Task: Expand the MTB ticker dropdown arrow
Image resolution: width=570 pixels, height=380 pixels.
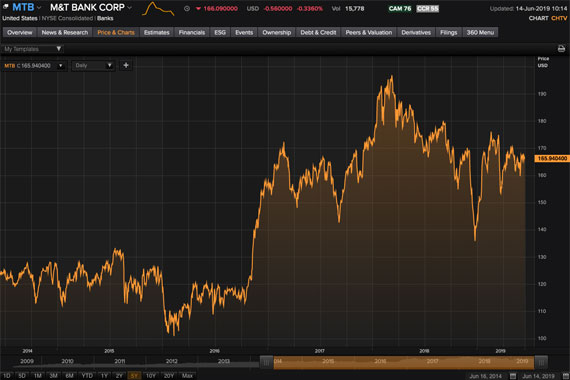Action: 39,7
